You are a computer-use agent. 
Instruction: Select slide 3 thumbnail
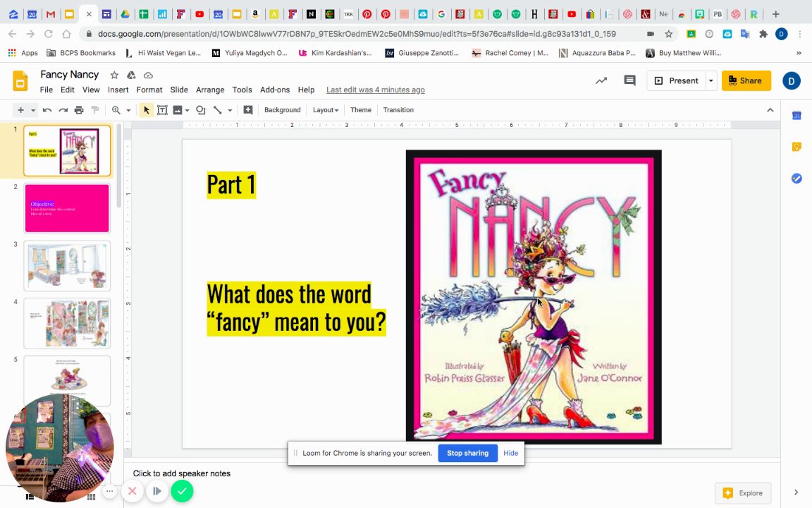tap(68, 266)
